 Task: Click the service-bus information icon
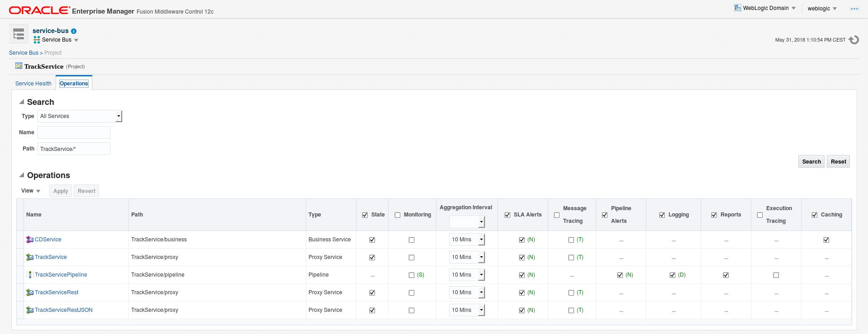[74, 31]
